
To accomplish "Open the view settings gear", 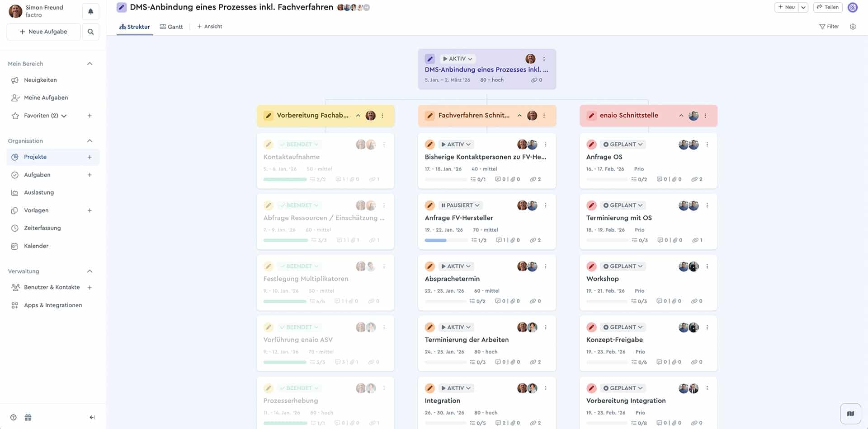I will point(853,27).
